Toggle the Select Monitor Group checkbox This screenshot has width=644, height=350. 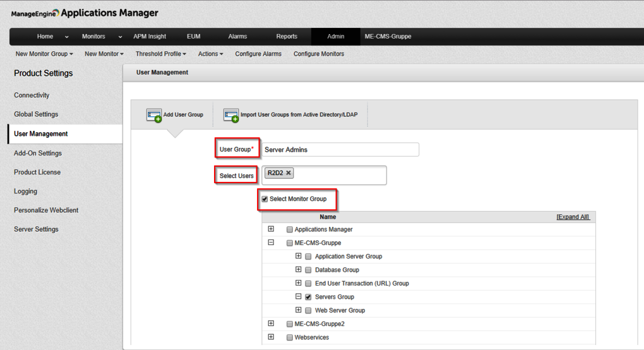pos(265,199)
